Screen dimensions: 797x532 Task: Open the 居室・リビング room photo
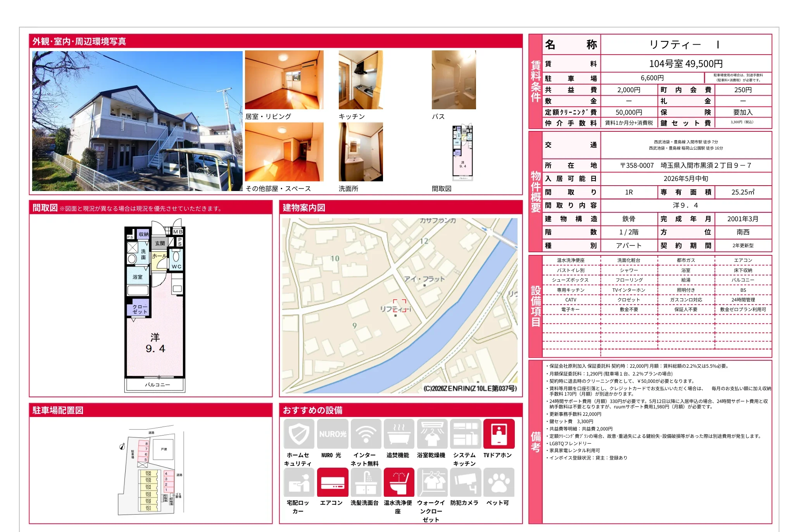284,80
